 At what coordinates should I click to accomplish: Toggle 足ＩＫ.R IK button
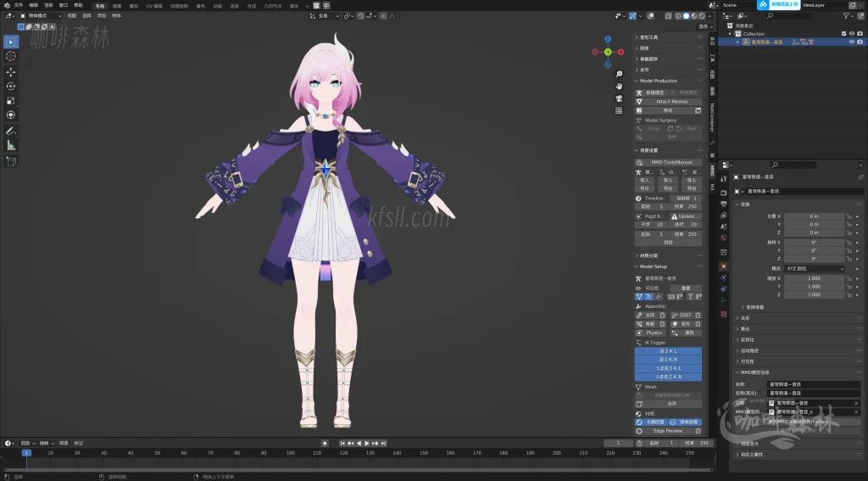[x=668, y=360]
